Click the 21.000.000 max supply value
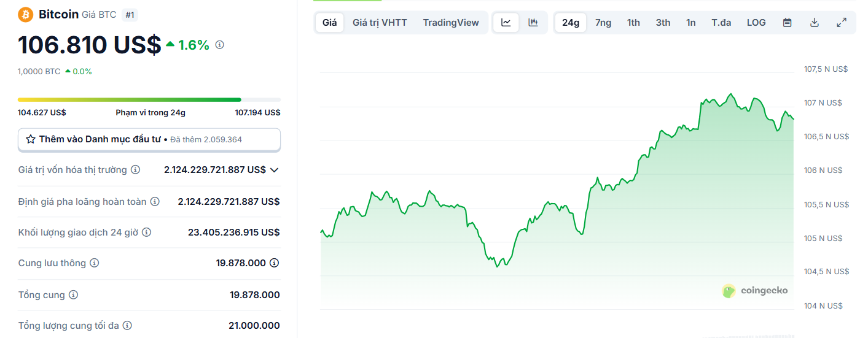Screen dimensions: 868x338 coord(254,326)
